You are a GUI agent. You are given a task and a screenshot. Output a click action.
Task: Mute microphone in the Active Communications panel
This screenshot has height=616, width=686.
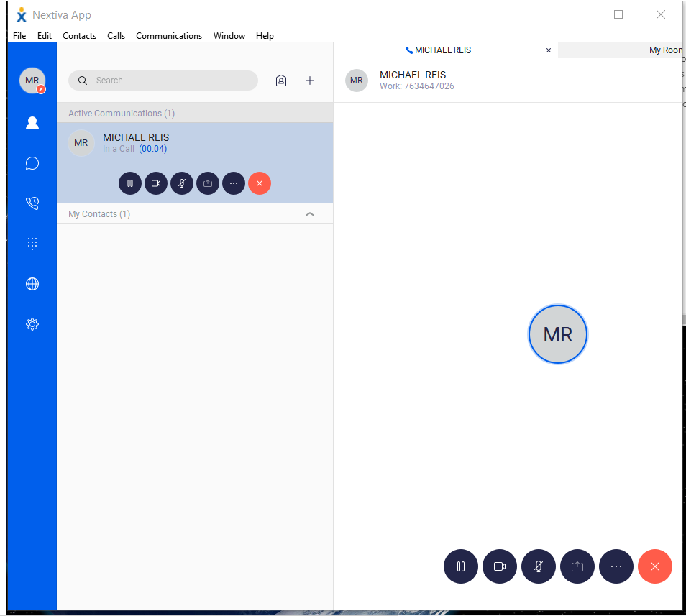point(182,183)
